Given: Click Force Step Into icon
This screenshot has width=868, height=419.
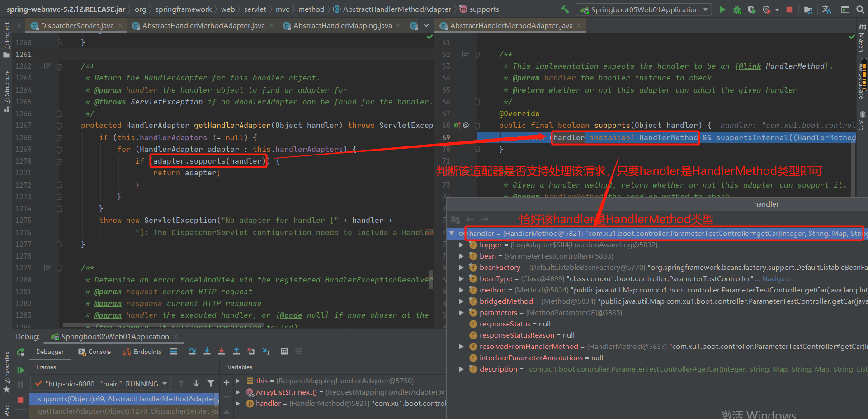Looking at the screenshot, I should click(222, 351).
